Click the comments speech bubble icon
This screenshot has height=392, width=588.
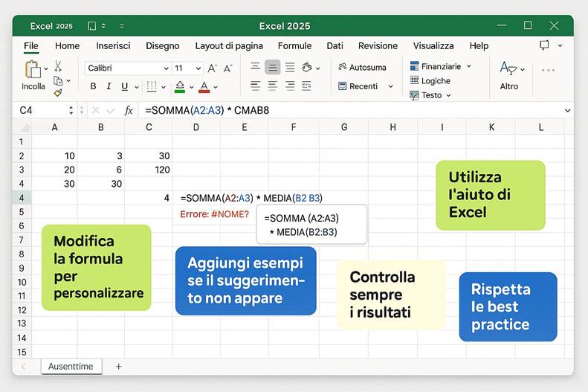(x=544, y=45)
